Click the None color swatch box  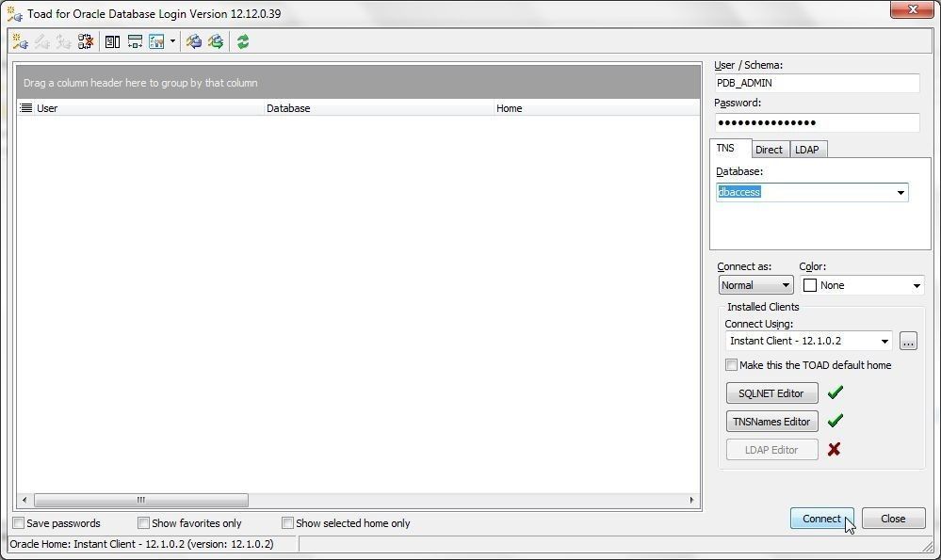point(809,285)
